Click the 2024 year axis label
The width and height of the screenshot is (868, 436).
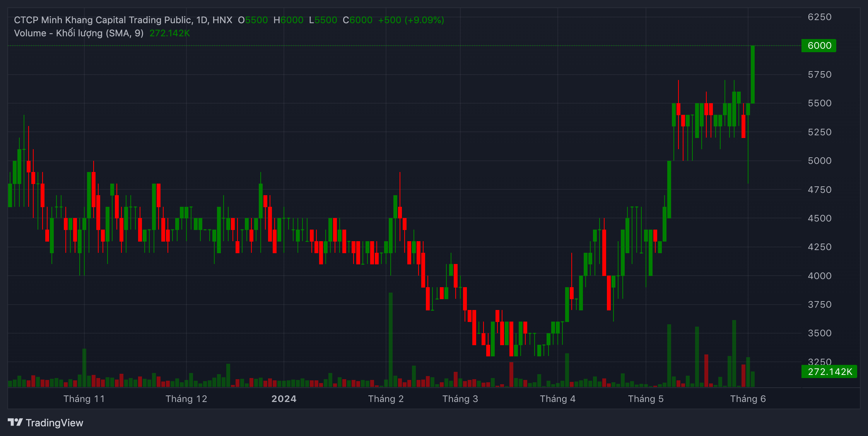tap(284, 399)
